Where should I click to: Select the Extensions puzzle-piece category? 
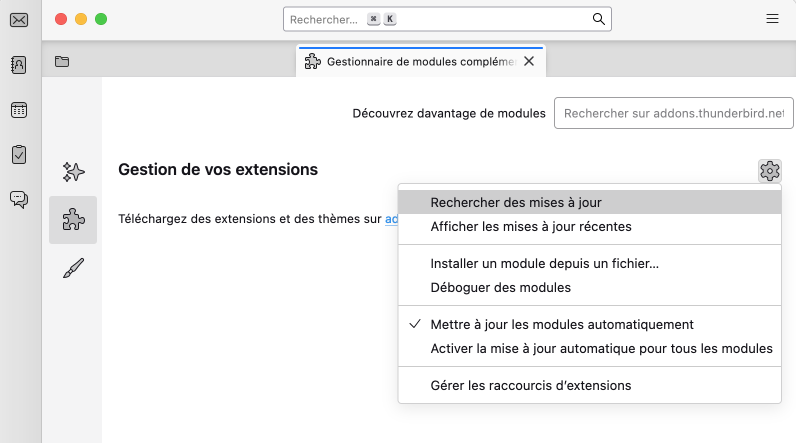coord(73,220)
